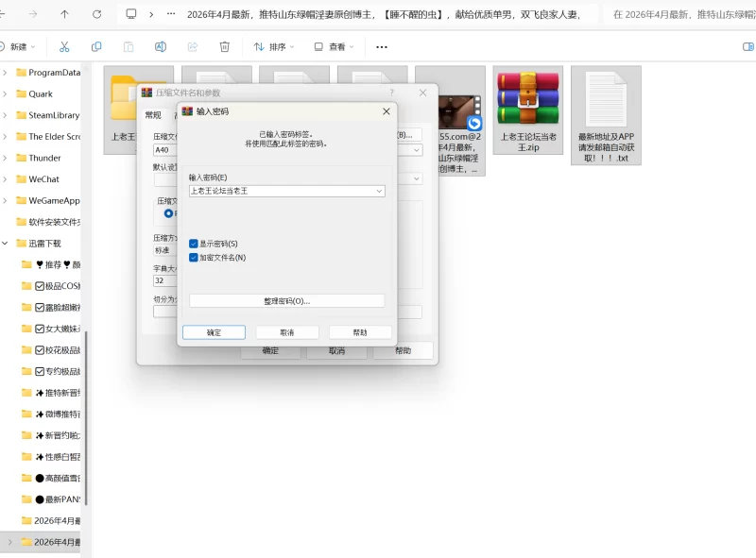Expand the Quark tree folder
Screen dimensions: 756x558
click(x=5, y=94)
